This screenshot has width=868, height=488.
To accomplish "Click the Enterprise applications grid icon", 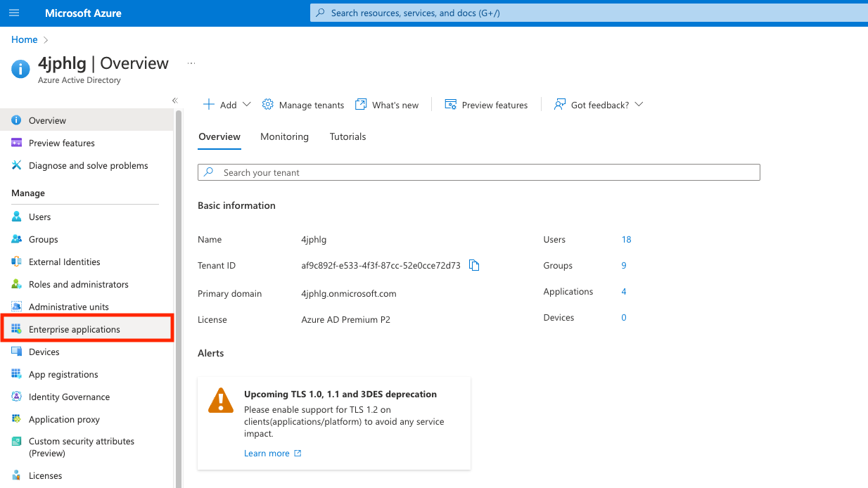I will click(16, 329).
